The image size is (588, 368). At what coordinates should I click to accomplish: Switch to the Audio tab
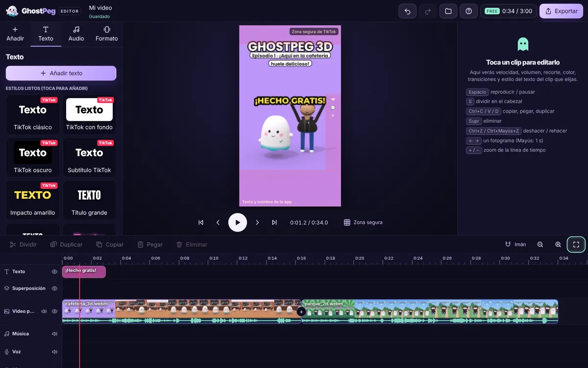tap(76, 34)
